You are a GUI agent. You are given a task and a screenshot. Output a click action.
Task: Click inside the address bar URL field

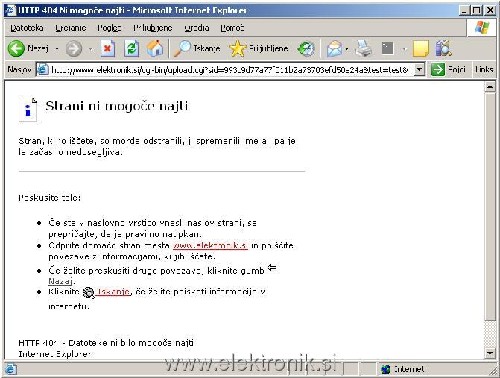(x=229, y=70)
